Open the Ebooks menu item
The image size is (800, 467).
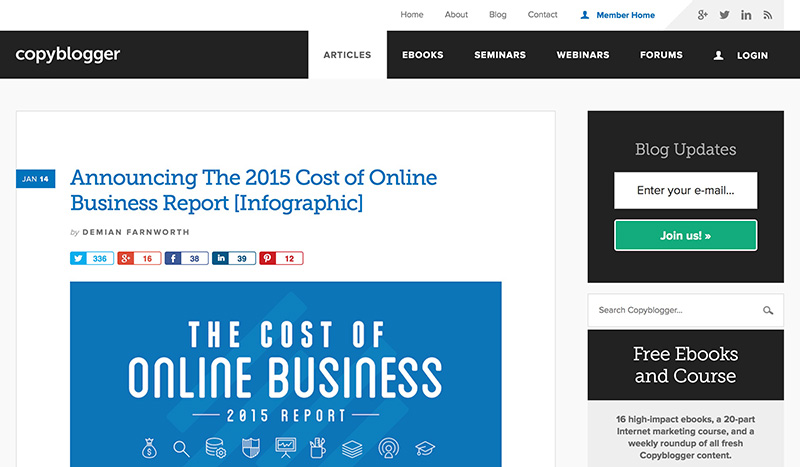coord(422,55)
